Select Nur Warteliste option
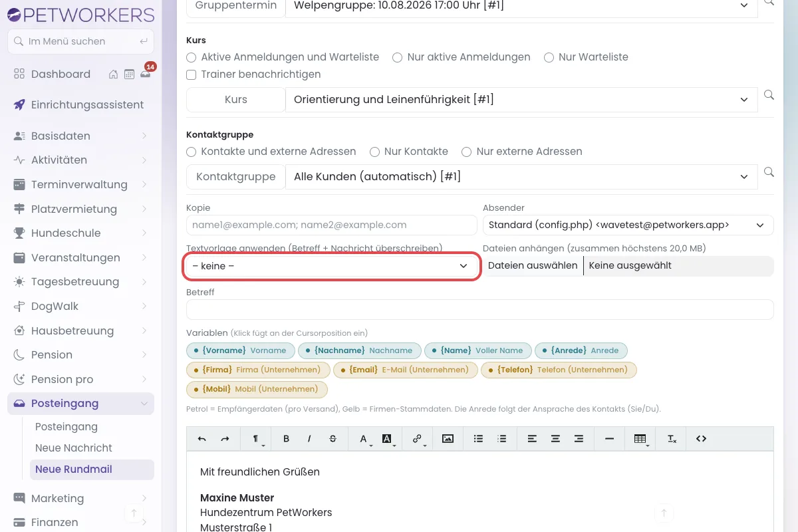 [549, 57]
